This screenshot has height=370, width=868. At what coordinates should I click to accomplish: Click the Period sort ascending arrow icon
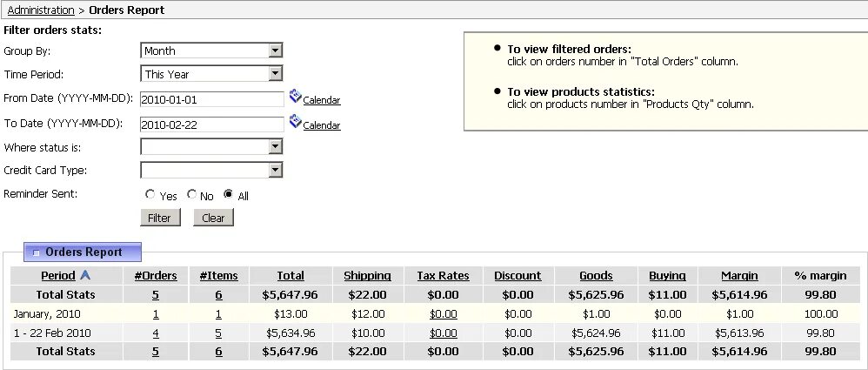coord(85,275)
